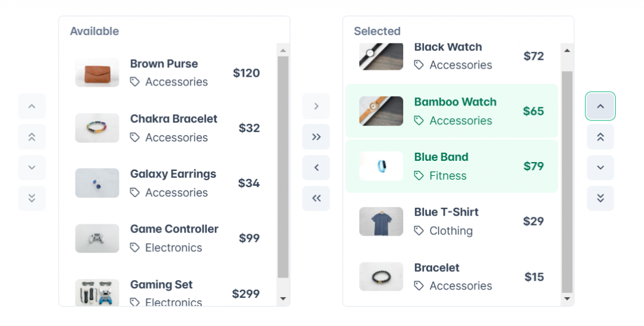Click the Selected list move down button

601,168
